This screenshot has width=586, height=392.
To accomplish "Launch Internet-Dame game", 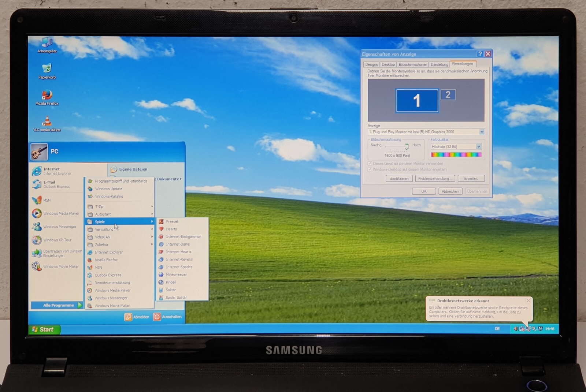I will [182, 244].
